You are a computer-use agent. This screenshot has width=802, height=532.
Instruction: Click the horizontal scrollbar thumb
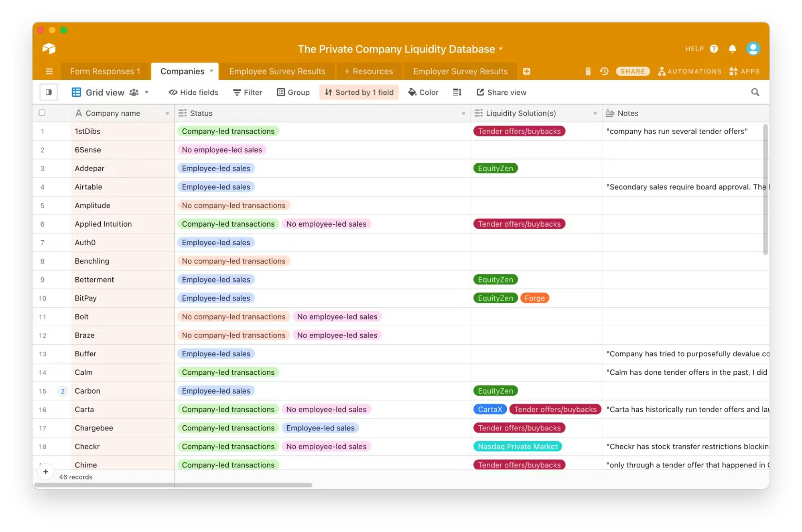pyautogui.click(x=173, y=485)
